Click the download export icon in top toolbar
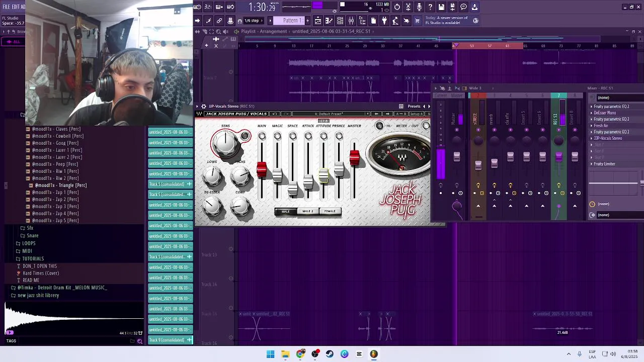 click(474, 7)
